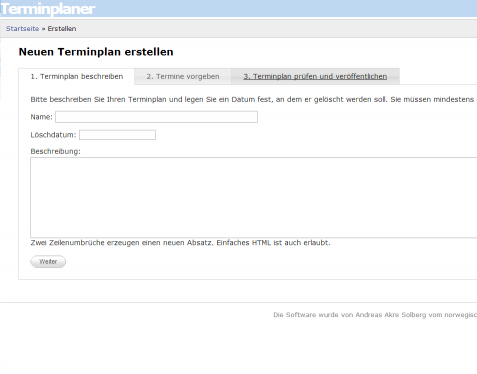
Task: Open the Startseite breadcrumb link
Action: point(22,29)
